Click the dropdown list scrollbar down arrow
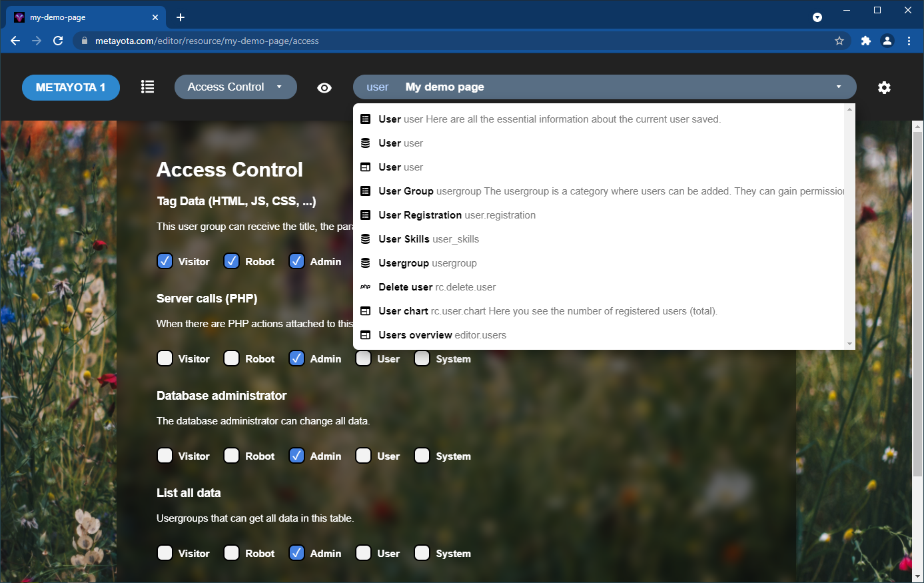 click(849, 344)
